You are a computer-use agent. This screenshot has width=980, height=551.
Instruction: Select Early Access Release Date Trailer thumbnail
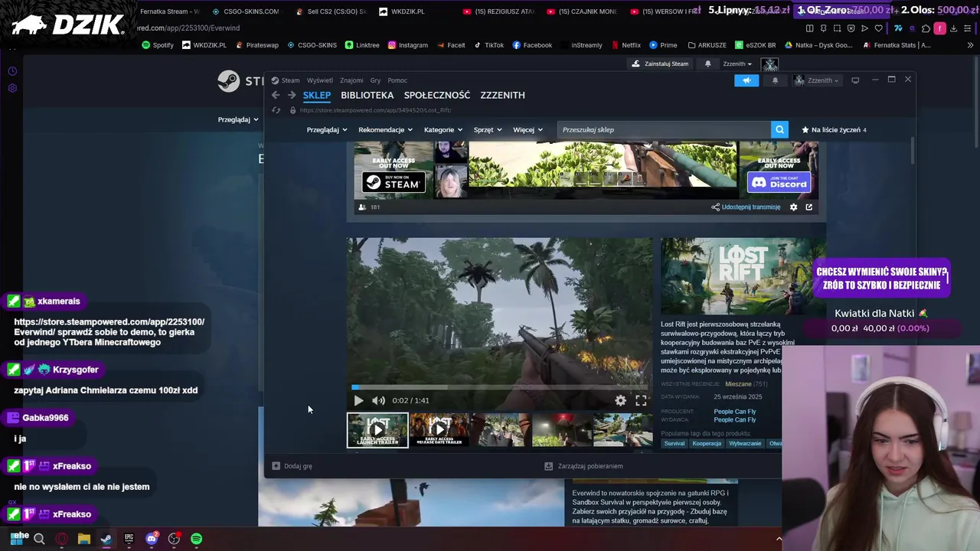(439, 430)
